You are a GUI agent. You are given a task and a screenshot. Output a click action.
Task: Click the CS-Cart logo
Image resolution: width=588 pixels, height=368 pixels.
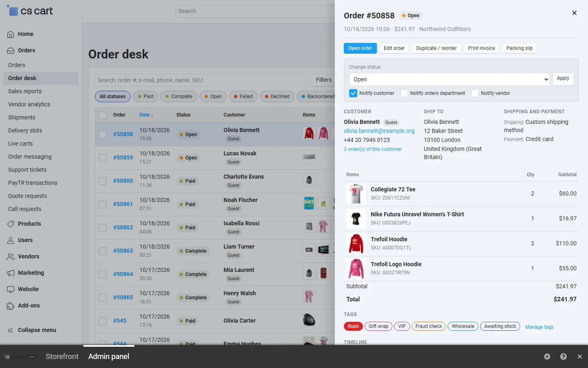point(30,11)
